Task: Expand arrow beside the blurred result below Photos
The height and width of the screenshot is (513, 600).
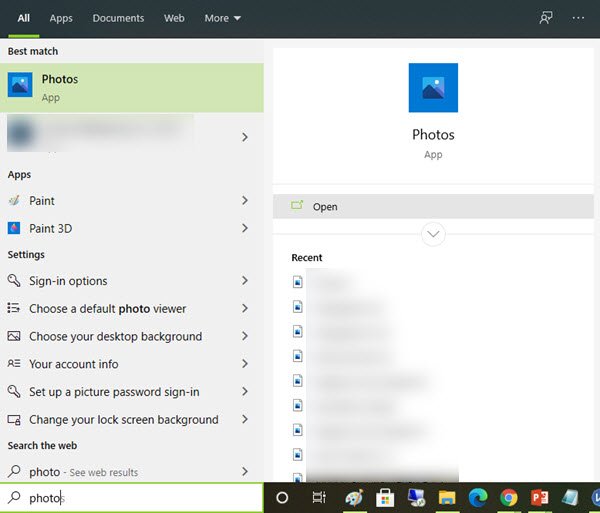Action: point(245,137)
